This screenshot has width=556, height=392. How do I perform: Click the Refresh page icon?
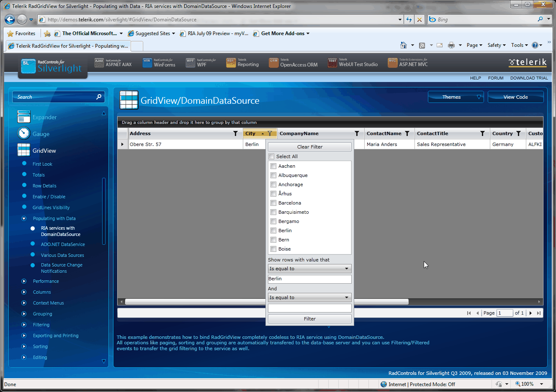(409, 20)
